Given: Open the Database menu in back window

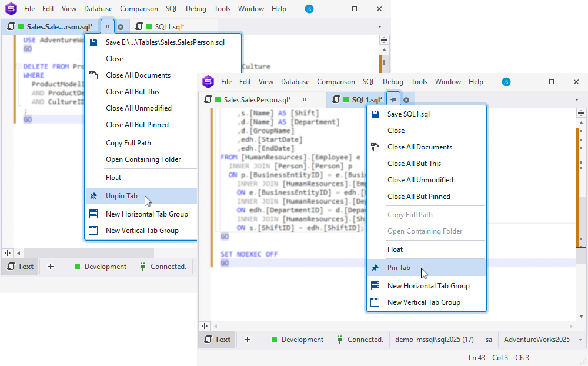Looking at the screenshot, I should point(98,9).
